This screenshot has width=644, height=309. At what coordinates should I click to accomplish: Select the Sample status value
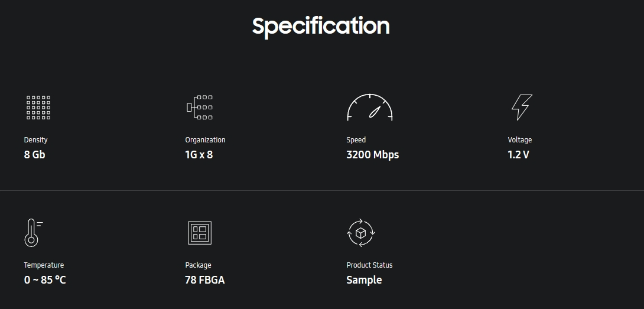[365, 280]
